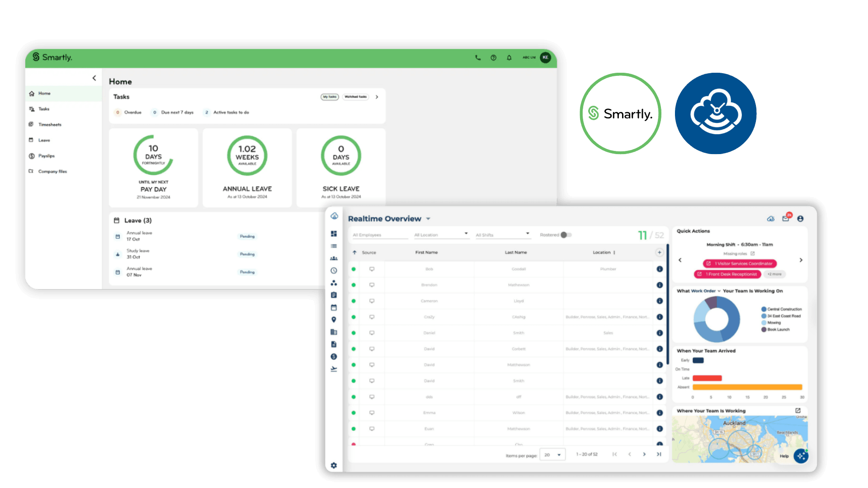Click the Book Launch legend swatch
868x488 pixels.
click(764, 330)
